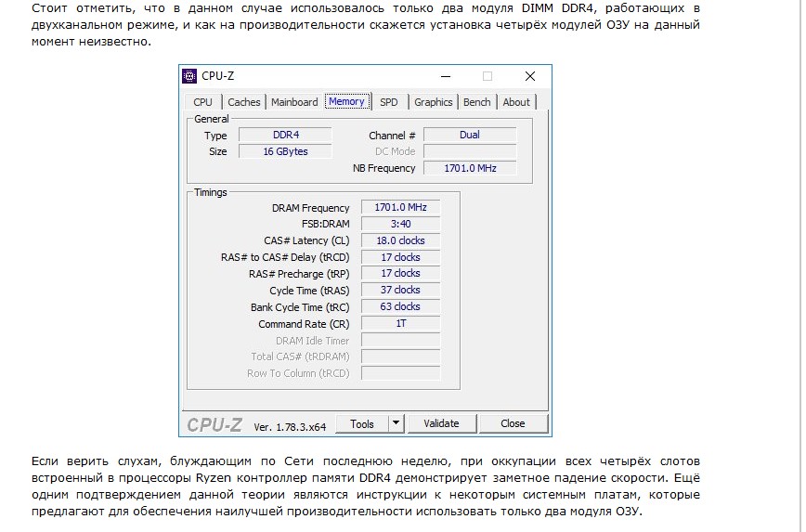Open the Graphics tab
Viewport: 806px width, 532px height.
click(433, 102)
